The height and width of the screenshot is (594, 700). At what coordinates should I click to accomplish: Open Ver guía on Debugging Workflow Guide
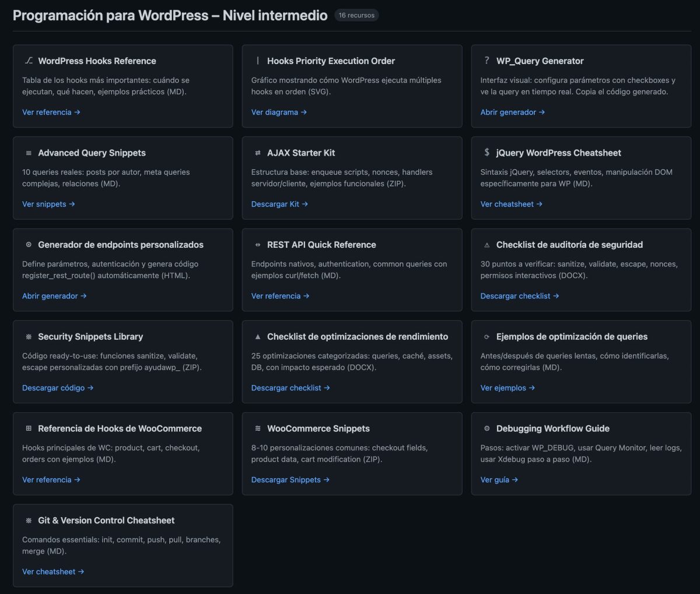(x=499, y=480)
